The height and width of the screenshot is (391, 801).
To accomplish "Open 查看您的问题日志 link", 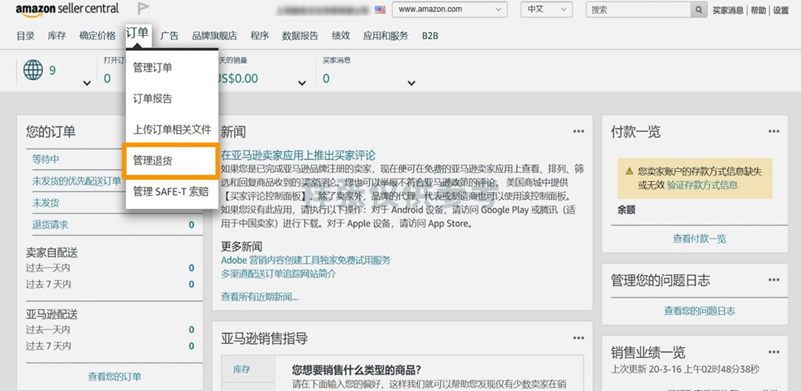I will pyautogui.click(x=699, y=311).
